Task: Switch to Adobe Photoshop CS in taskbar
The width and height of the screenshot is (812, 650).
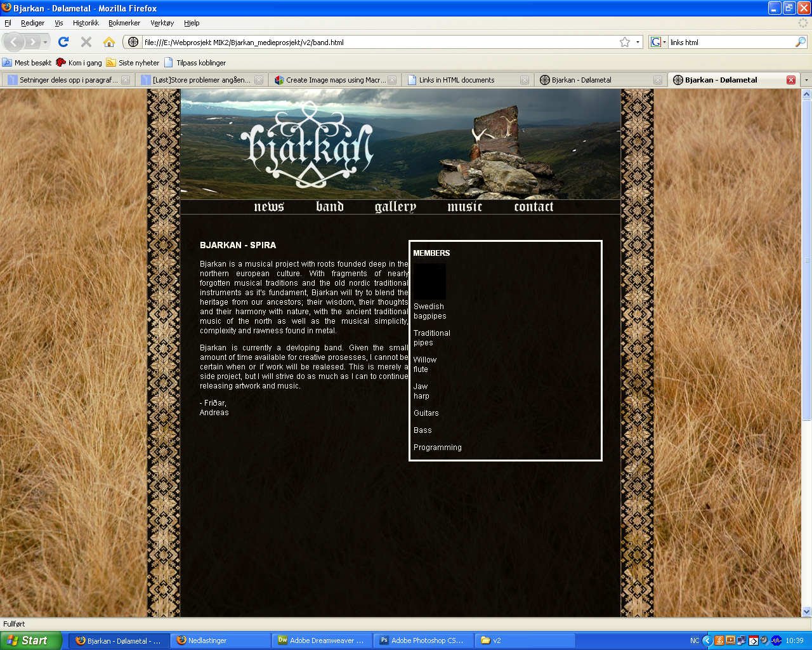Action: (424, 640)
